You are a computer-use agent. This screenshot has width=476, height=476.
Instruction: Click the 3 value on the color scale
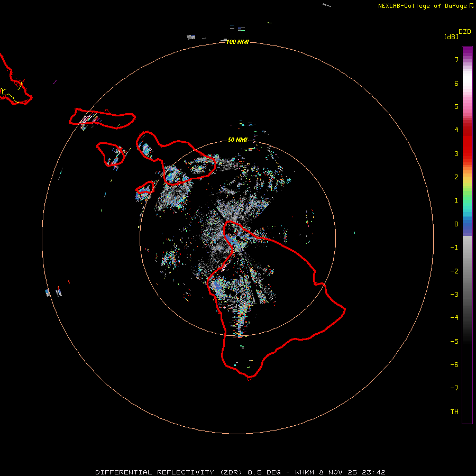point(456,153)
